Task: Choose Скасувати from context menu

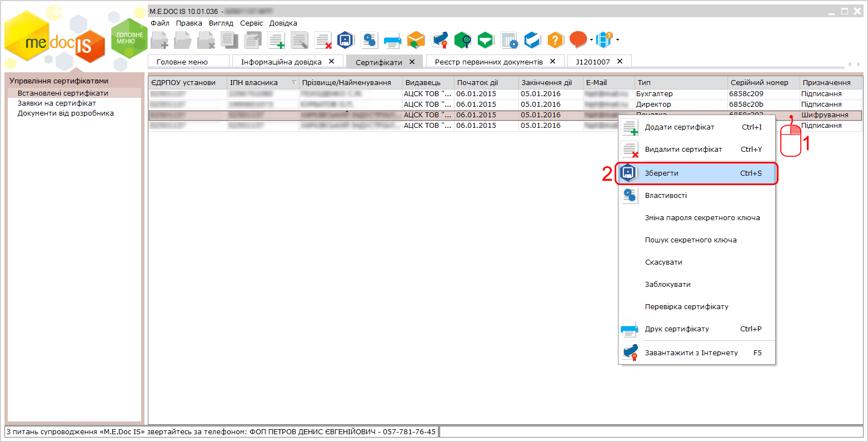Action: pos(697,262)
